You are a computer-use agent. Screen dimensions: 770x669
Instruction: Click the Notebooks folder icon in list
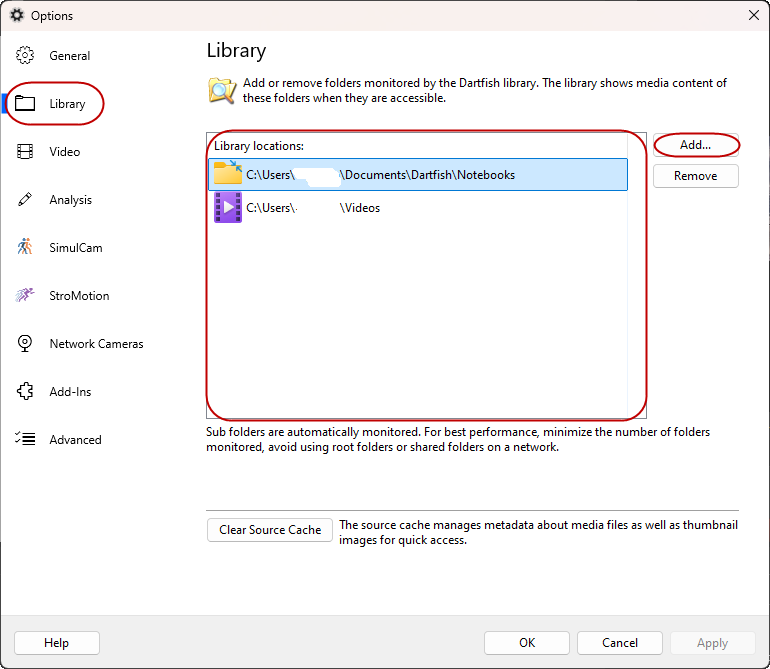228,173
